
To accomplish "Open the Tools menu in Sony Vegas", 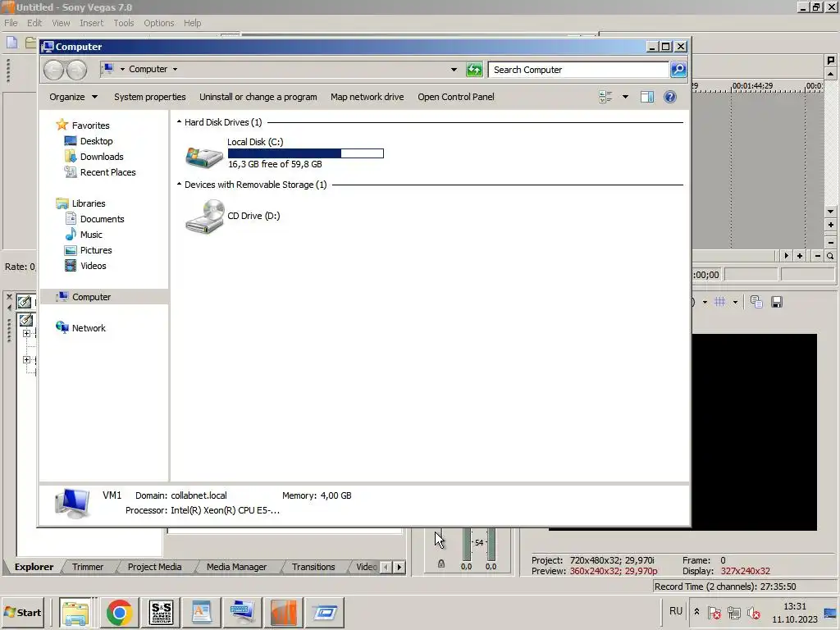I will tap(123, 23).
